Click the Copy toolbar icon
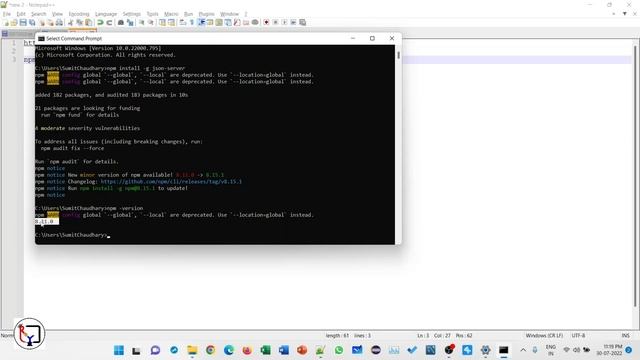This screenshot has width=640, height=360. pos(80,22)
